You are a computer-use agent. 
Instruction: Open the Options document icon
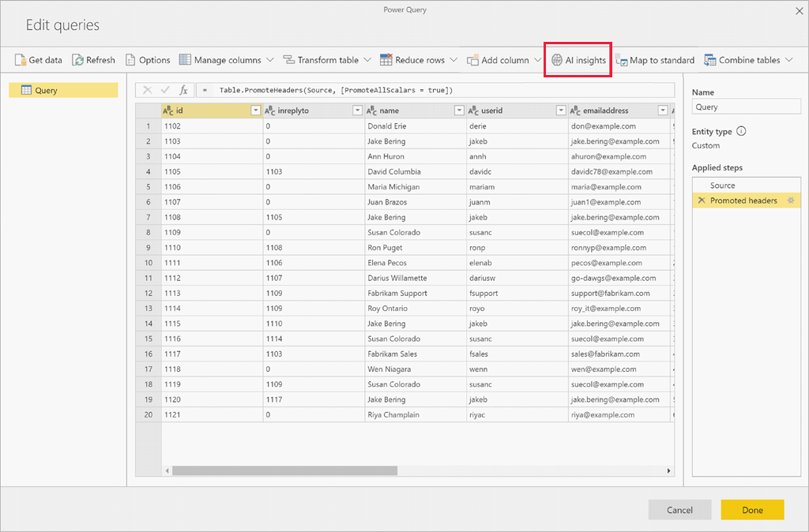tap(130, 60)
